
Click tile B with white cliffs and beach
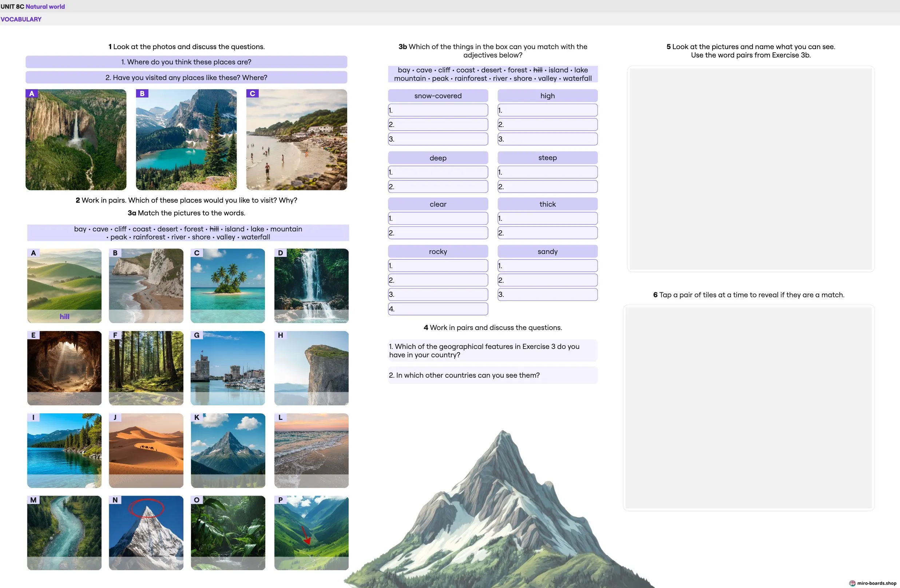click(146, 286)
